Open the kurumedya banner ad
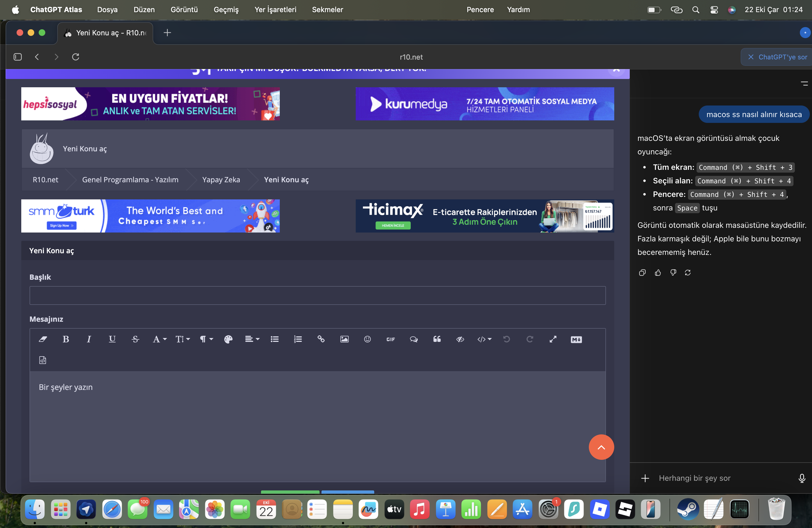 (x=485, y=104)
